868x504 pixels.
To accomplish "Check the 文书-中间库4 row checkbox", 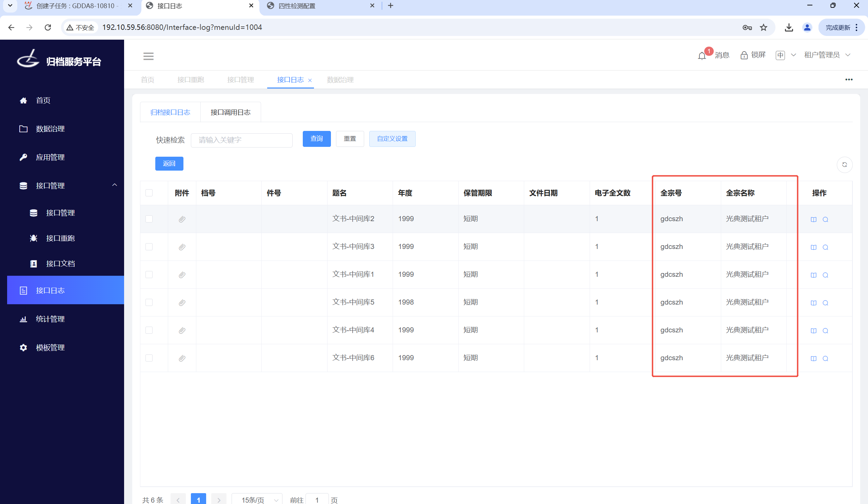I will pos(149,330).
